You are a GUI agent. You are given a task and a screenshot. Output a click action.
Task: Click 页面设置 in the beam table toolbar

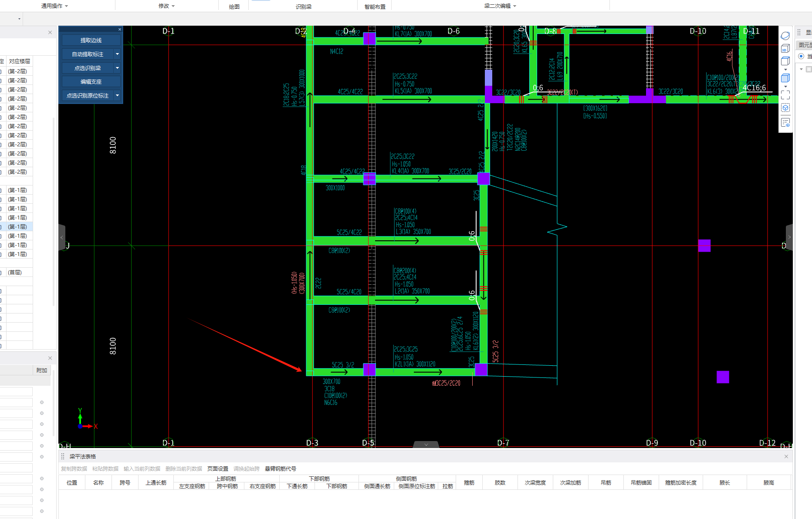point(218,468)
